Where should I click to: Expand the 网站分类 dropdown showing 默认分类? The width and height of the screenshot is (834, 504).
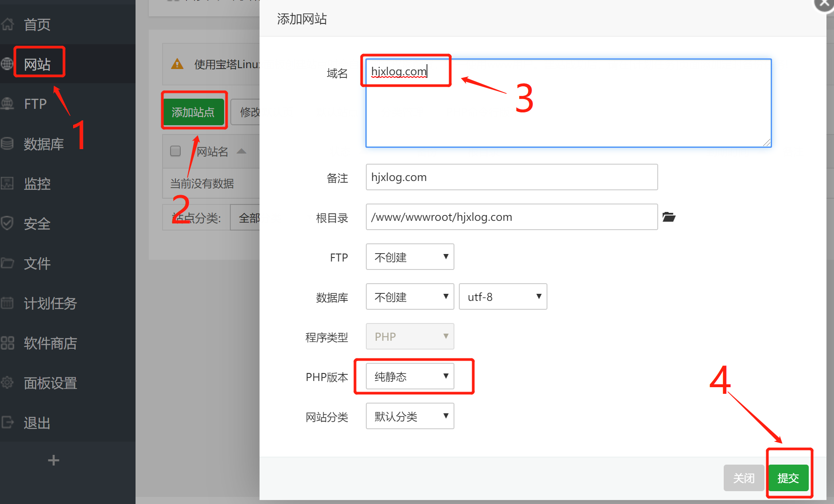[x=410, y=416]
